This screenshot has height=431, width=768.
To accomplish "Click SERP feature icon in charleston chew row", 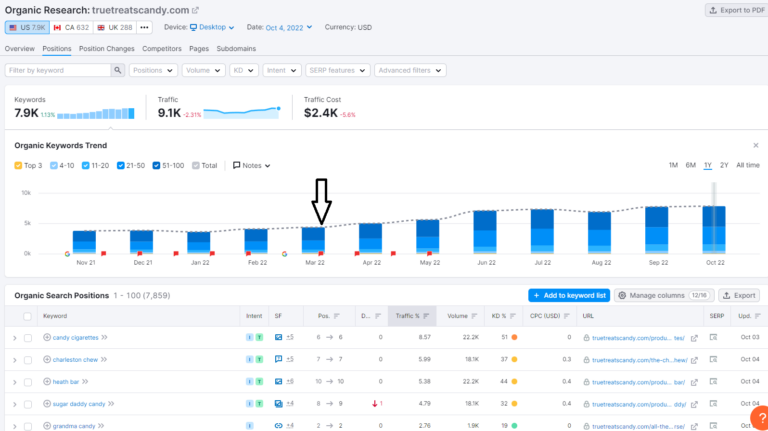I will tap(278, 359).
